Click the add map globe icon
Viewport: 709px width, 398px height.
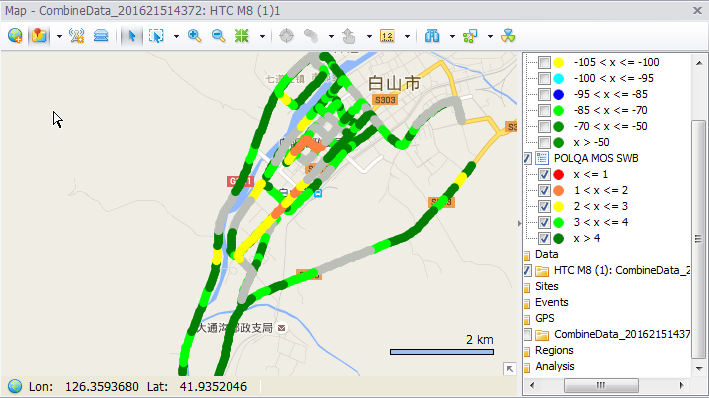coord(15,36)
